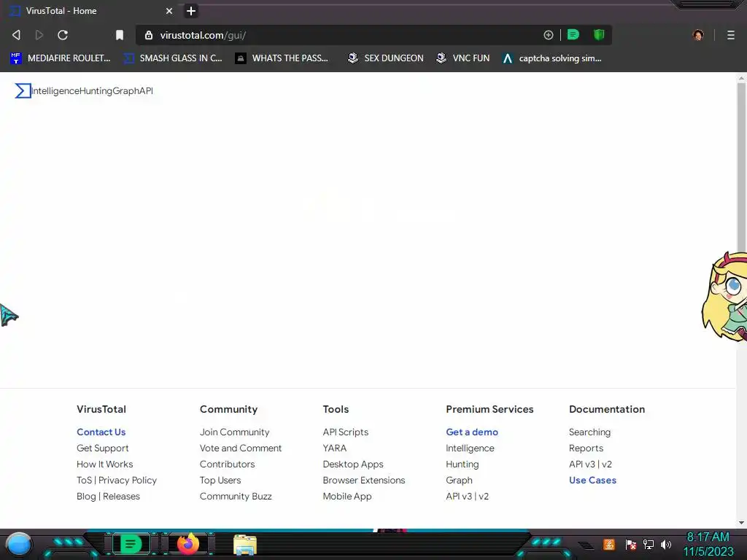Click Contact Us link
Image resolution: width=747 pixels, height=560 pixels.
pos(101,432)
